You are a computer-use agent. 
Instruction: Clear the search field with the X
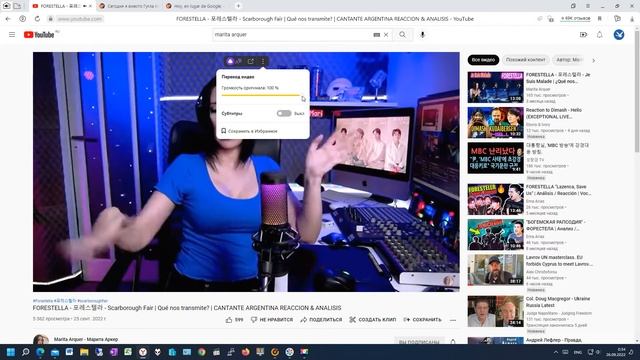pos(386,35)
